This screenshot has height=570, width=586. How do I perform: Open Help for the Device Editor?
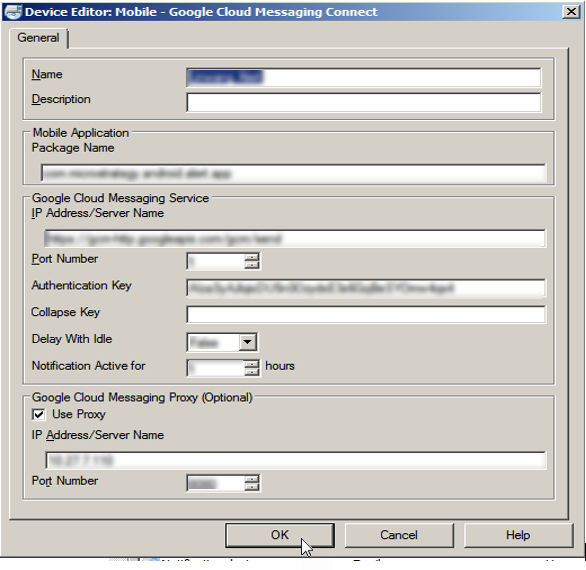coord(518,535)
